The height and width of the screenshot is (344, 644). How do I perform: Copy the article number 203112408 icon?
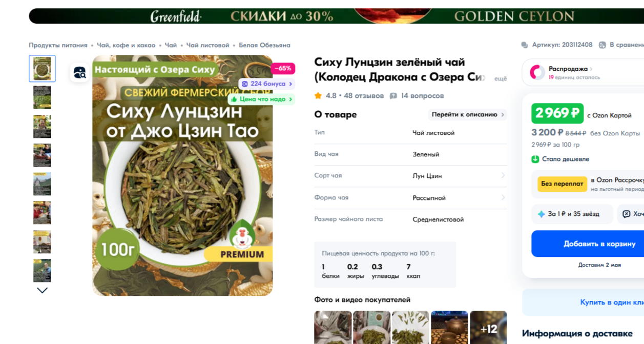click(x=524, y=45)
